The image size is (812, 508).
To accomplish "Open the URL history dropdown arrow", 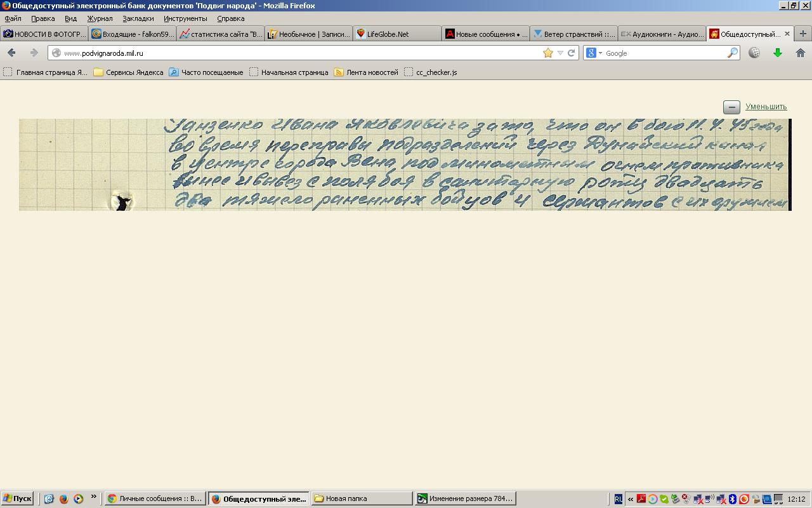I will point(560,53).
